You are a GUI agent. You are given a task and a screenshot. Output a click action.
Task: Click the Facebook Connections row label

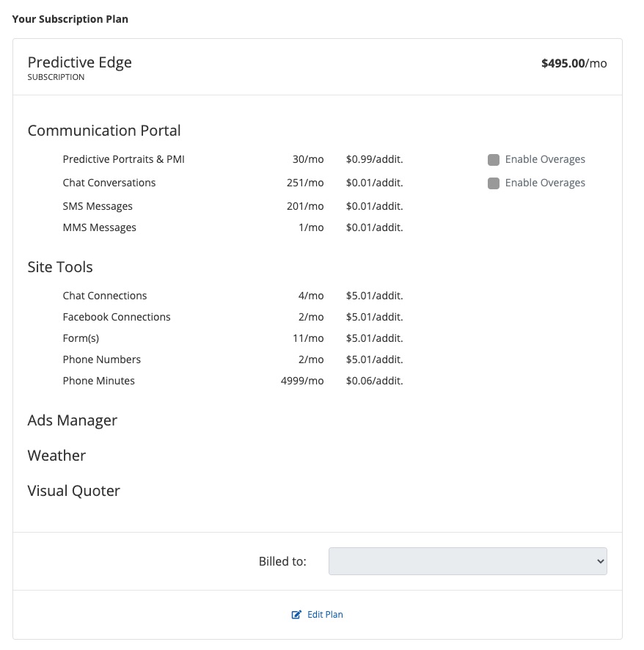117,317
